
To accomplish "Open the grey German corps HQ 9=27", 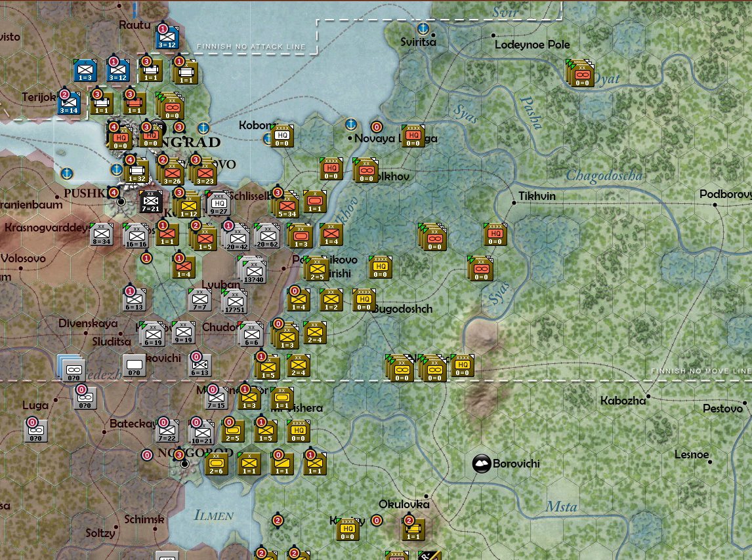I will point(219,204).
